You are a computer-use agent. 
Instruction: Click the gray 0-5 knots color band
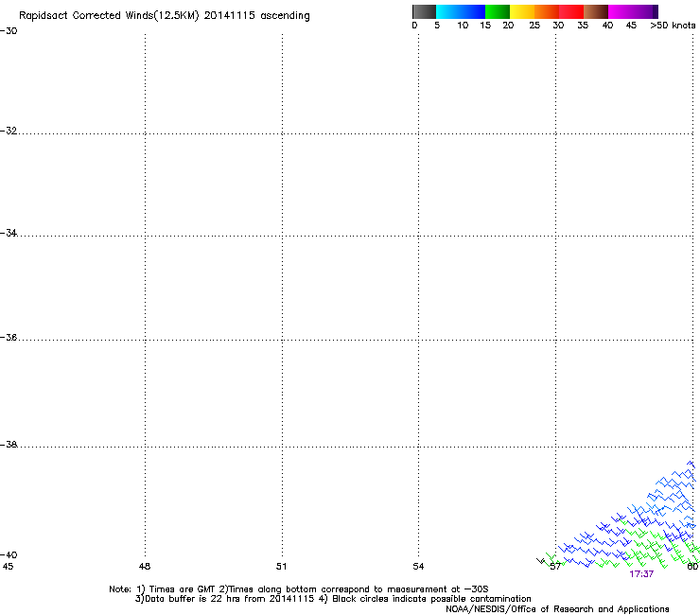(x=425, y=11)
